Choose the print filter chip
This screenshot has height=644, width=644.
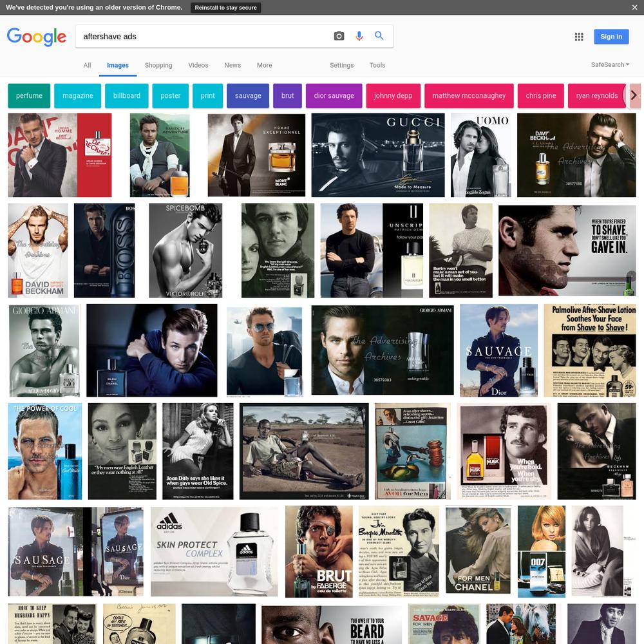(x=208, y=96)
